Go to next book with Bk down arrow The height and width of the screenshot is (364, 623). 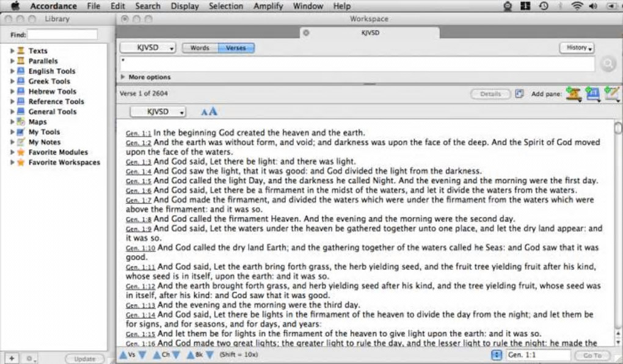pos(210,354)
